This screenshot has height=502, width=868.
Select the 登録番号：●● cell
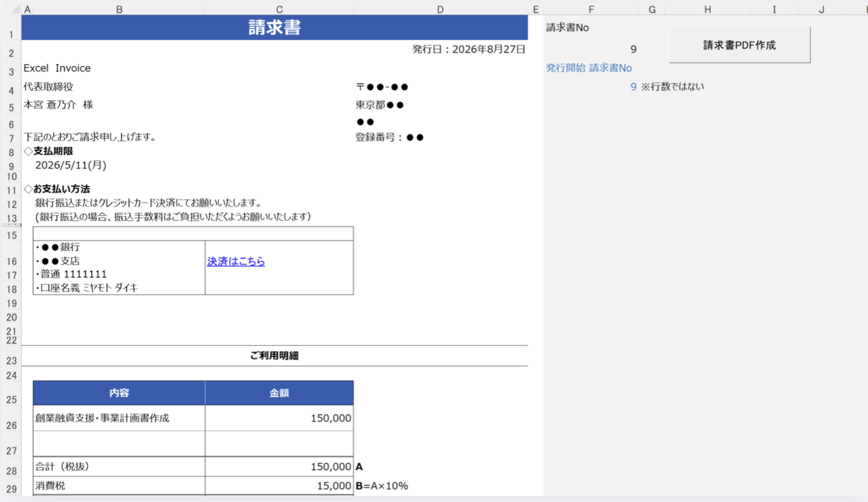[389, 137]
